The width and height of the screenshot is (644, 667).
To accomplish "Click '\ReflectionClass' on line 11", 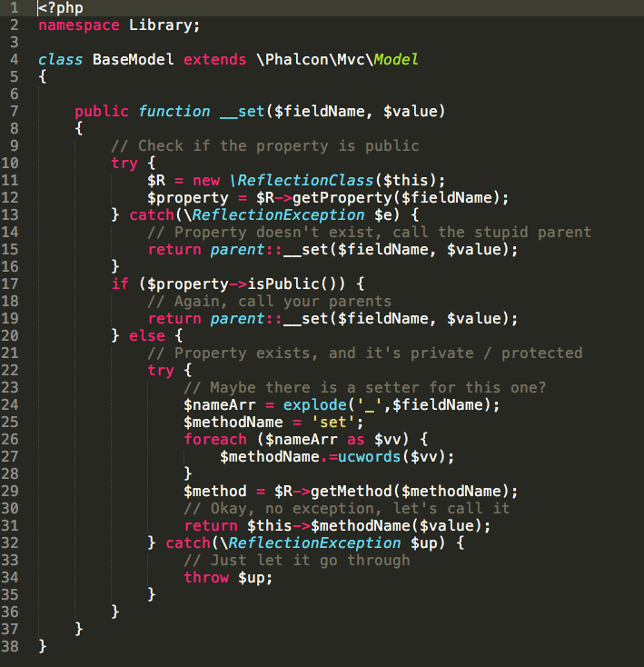I will 302,181.
